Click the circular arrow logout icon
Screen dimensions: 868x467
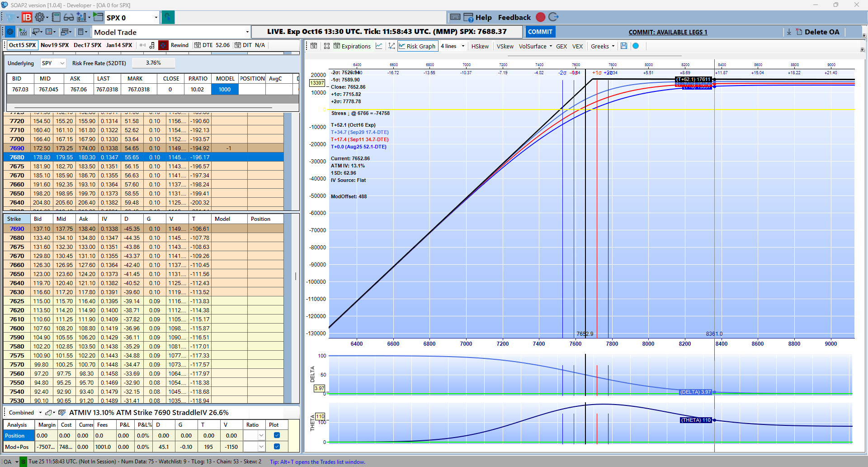click(x=553, y=17)
